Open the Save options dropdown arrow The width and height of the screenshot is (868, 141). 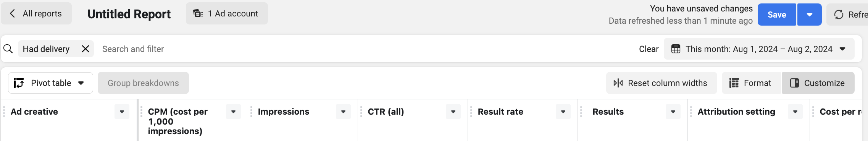pyautogui.click(x=809, y=15)
